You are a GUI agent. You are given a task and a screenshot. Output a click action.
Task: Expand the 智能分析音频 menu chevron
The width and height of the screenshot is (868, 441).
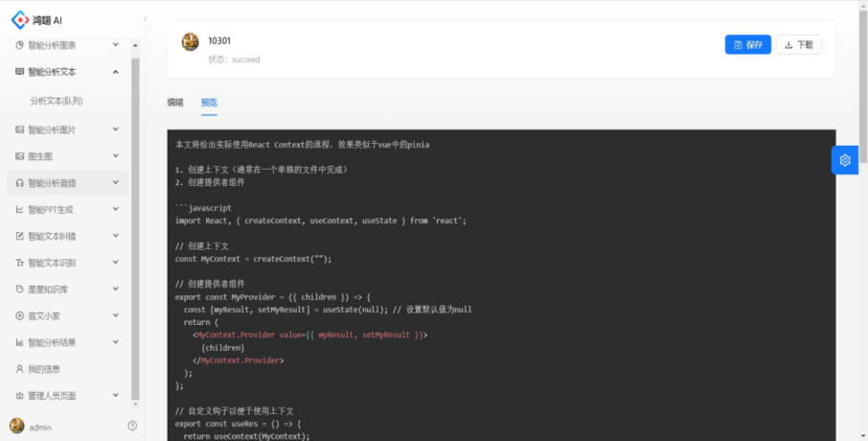(x=116, y=182)
